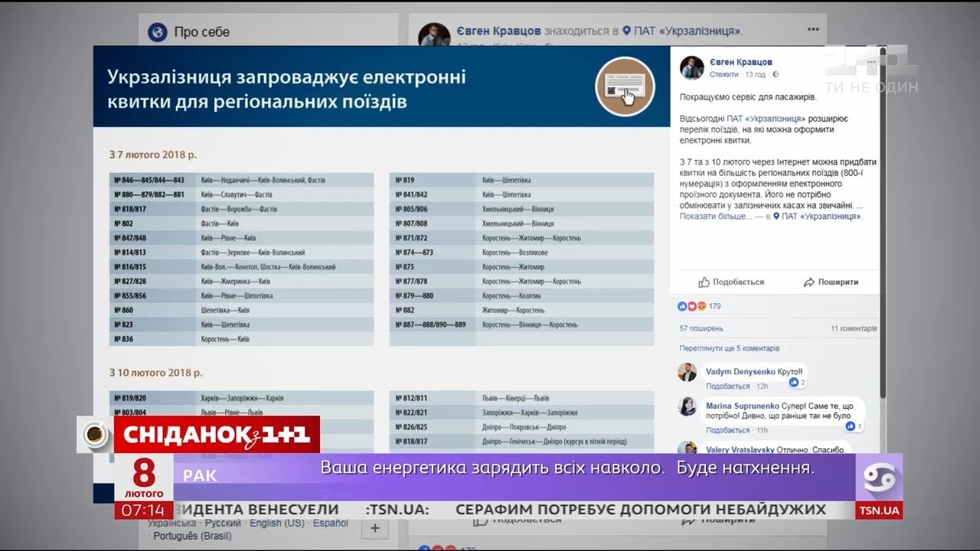Open Valery Vratslavsky's profile name link

click(740, 449)
